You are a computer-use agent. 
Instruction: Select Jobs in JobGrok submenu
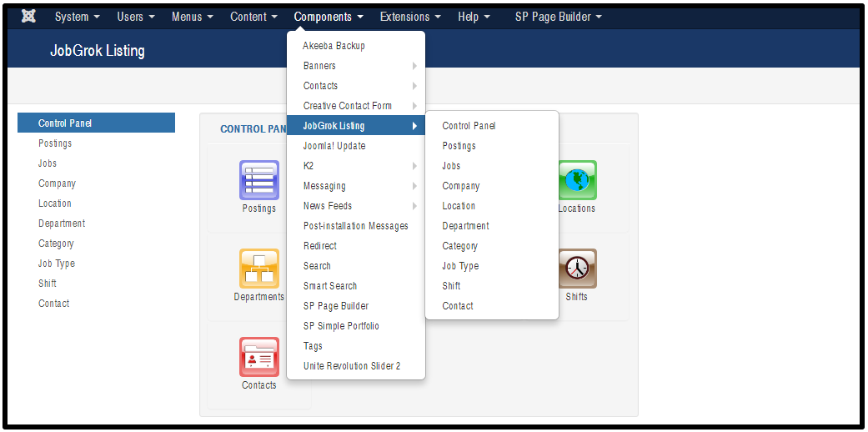point(492,166)
